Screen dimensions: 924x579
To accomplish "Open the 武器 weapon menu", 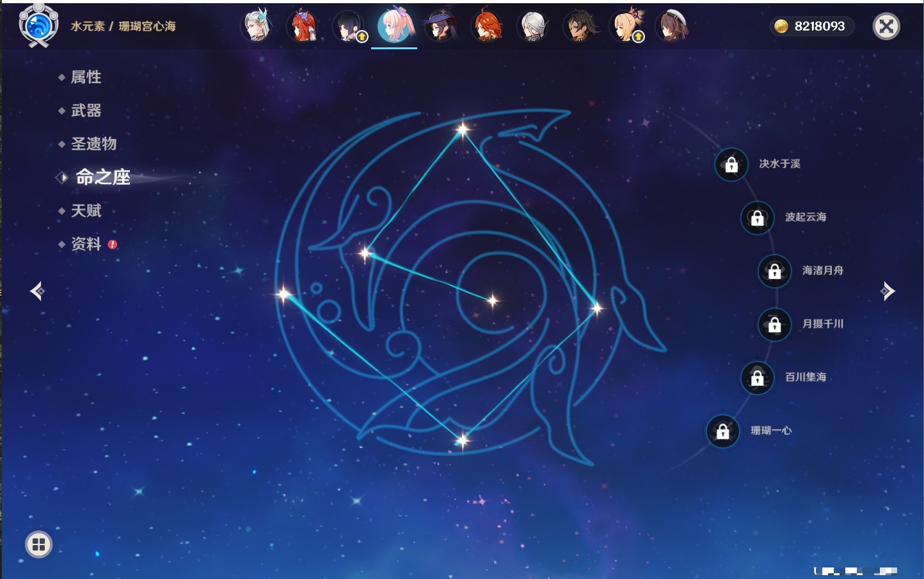I will tap(86, 111).
